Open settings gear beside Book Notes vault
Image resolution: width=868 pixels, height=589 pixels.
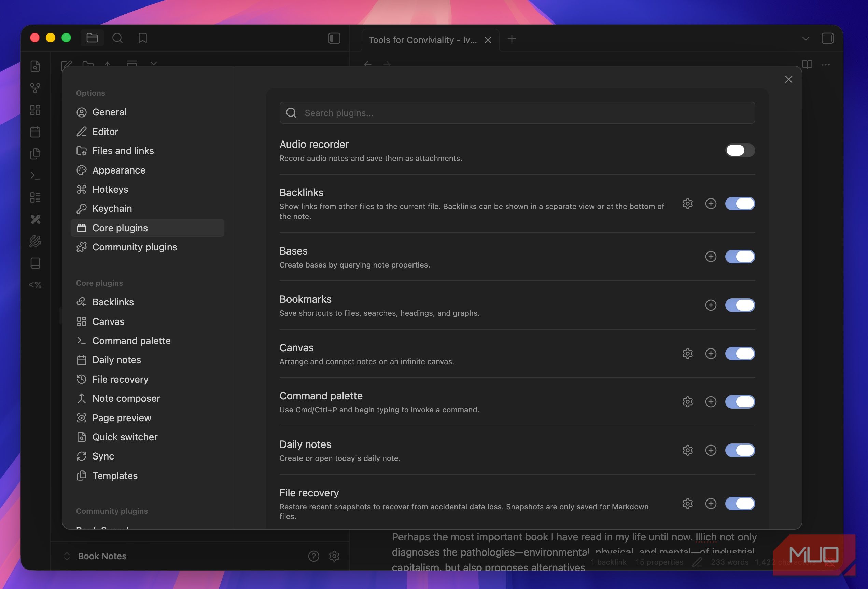tap(334, 556)
